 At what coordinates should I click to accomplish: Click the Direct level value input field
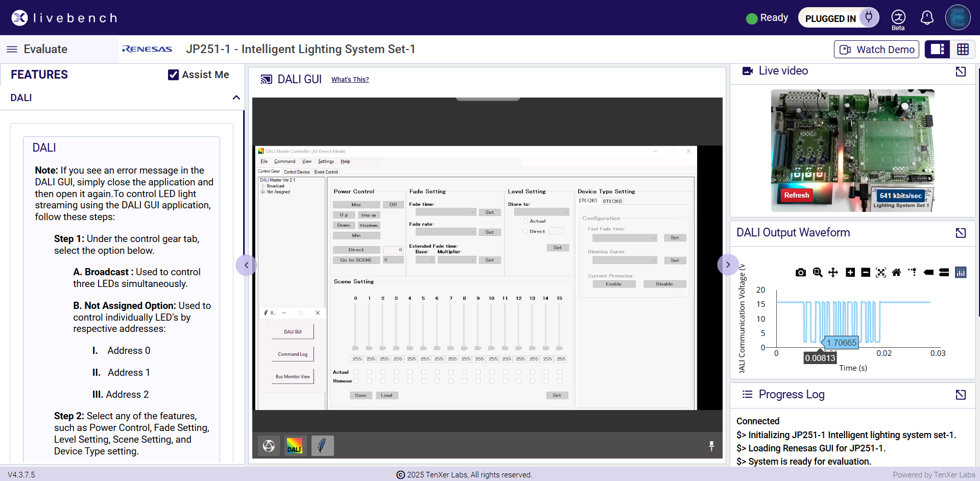click(x=393, y=250)
